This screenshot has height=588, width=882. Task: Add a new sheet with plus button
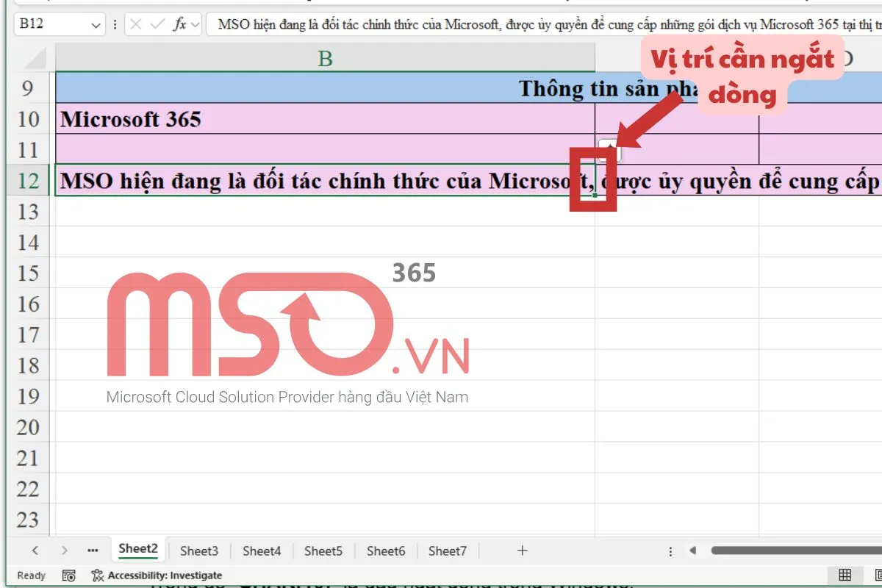523,551
